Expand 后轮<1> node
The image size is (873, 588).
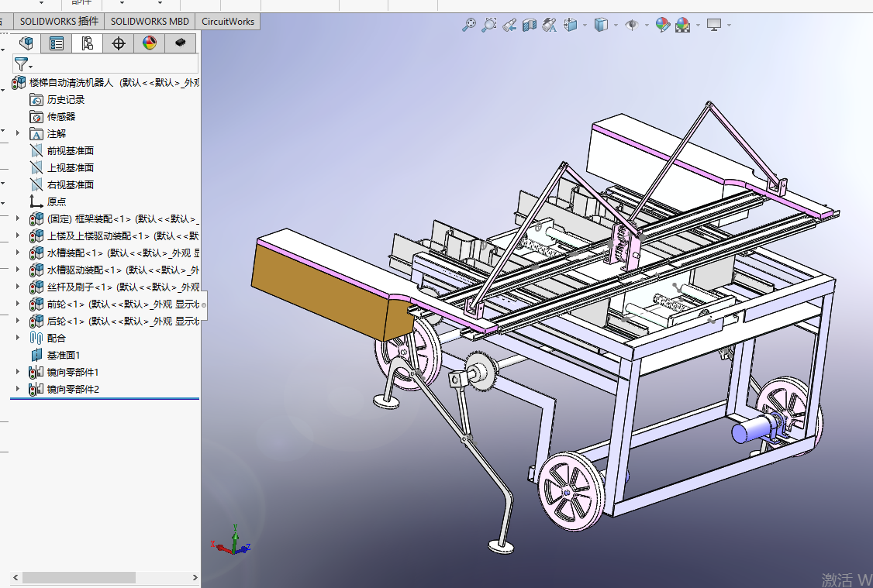click(18, 321)
